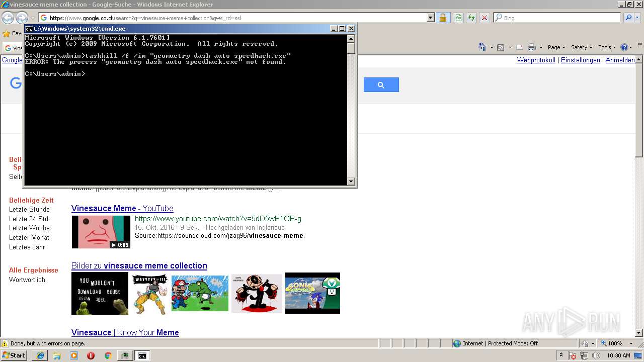Click the Action Center flag tray icon
The width and height of the screenshot is (644, 362).
572,355
